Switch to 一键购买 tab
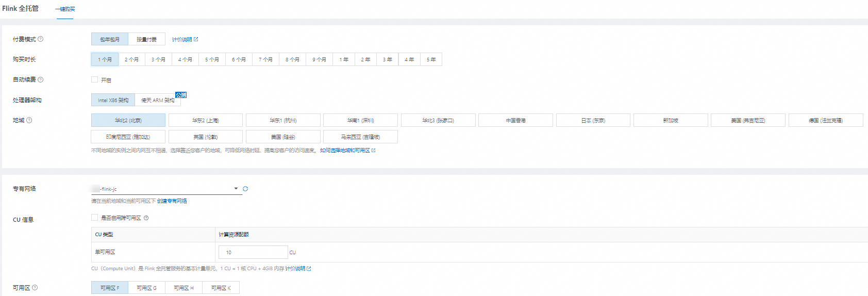 65,9
